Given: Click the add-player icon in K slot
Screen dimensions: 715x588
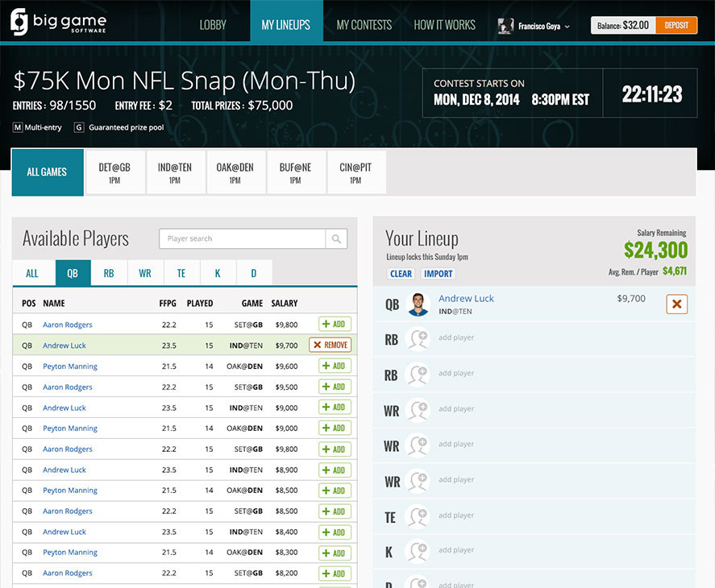Looking at the screenshot, I should coord(418,552).
